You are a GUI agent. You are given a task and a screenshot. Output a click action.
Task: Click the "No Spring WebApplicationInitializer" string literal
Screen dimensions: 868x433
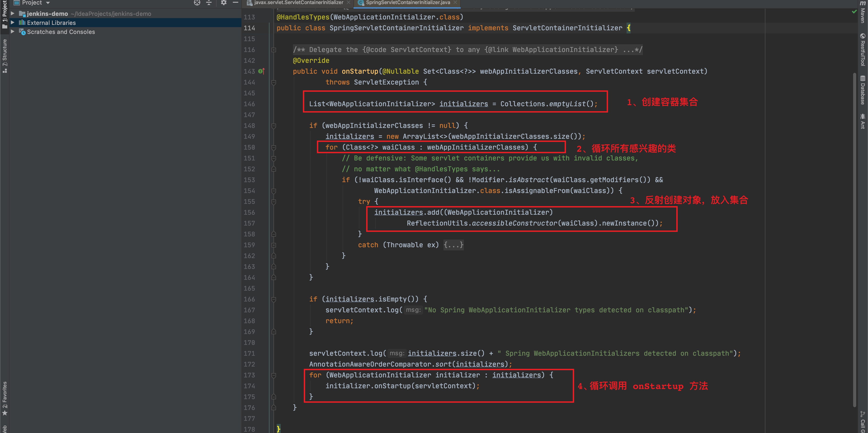[556, 310]
